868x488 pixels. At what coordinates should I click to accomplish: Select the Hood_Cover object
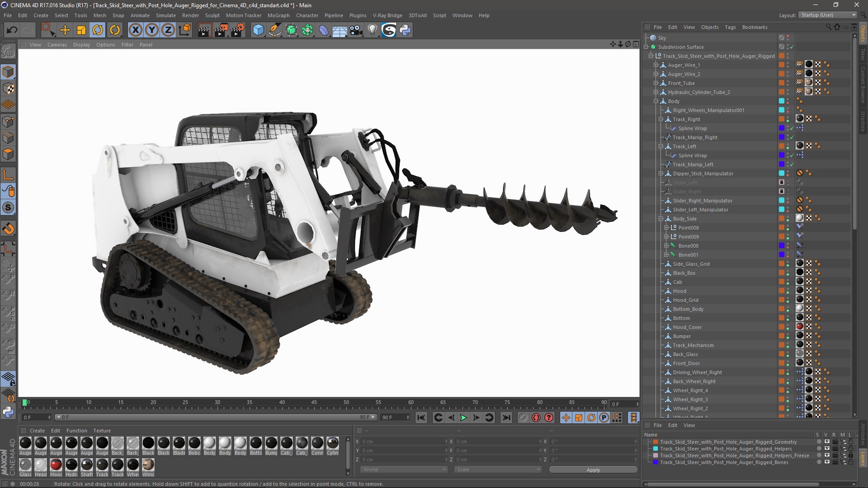687,327
